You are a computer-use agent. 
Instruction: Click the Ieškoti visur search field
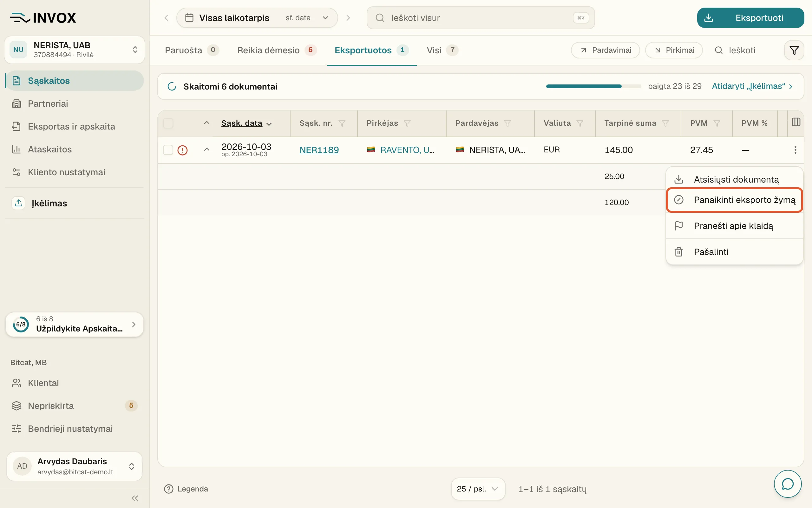tap(481, 18)
